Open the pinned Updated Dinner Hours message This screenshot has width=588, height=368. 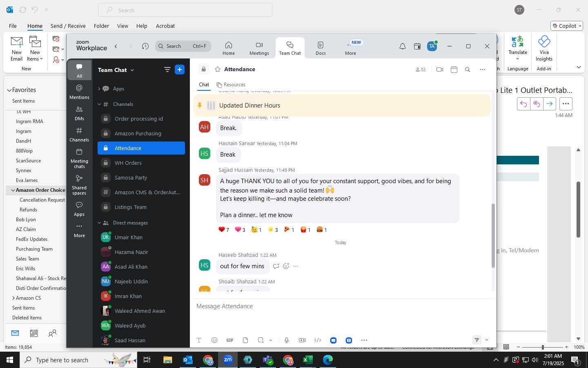[x=342, y=105]
